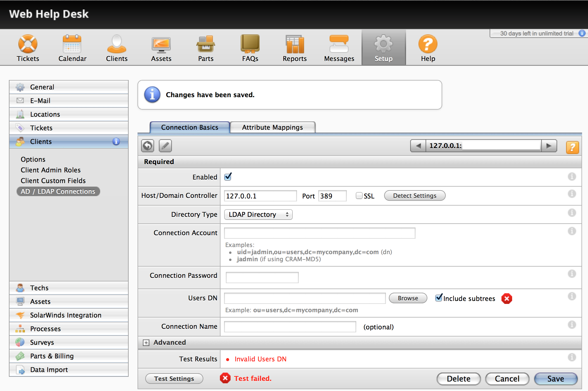Screen dimensions: 588x391
Task: Open Locations settings in sidebar
Action: [x=69, y=114]
